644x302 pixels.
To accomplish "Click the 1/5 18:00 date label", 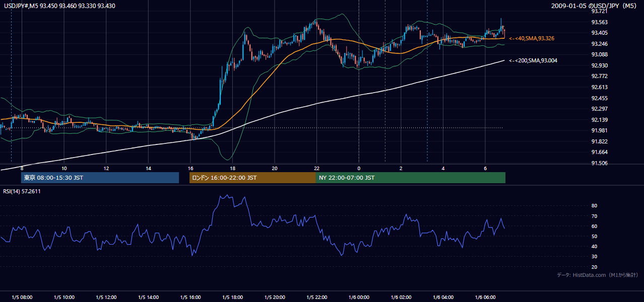I will [x=232, y=297].
